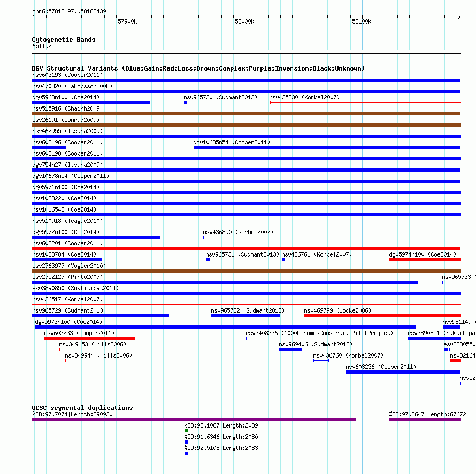Open the nsv965729 (Sudmant2013) label
This screenshot has width=476, height=474.
pyautogui.click(x=69, y=310)
